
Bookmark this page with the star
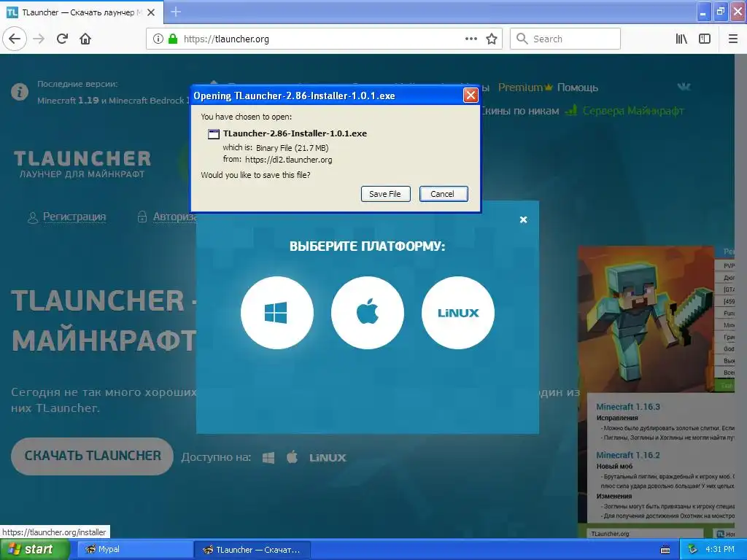click(492, 39)
